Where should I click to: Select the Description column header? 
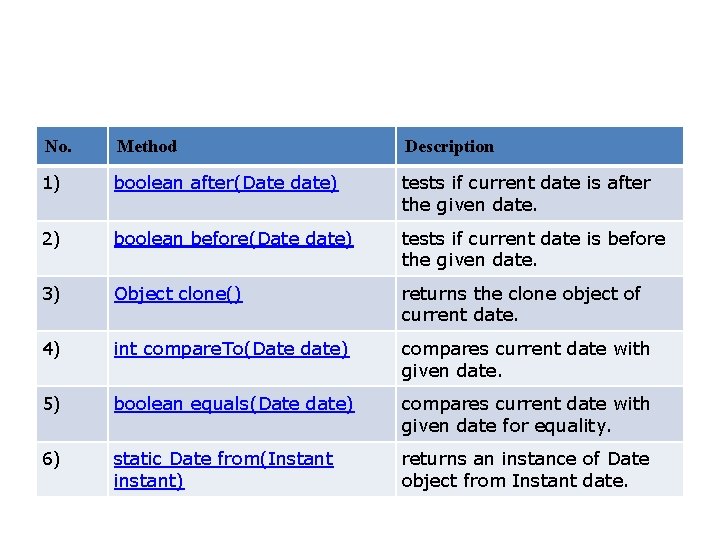(x=449, y=146)
